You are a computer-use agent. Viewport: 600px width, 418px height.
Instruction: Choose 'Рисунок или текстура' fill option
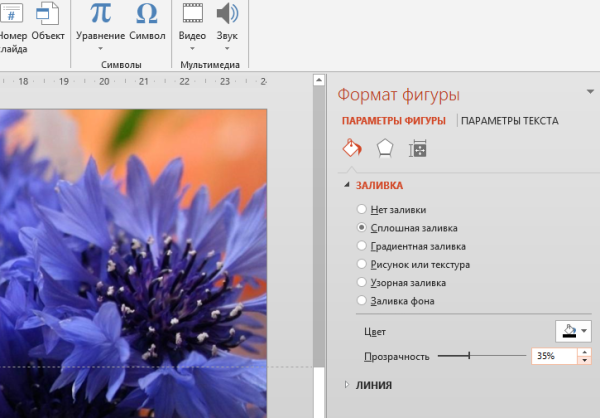pos(362,264)
